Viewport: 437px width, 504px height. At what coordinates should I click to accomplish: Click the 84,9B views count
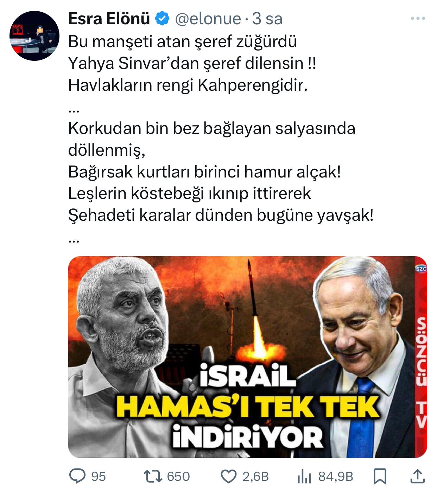(x=336, y=477)
